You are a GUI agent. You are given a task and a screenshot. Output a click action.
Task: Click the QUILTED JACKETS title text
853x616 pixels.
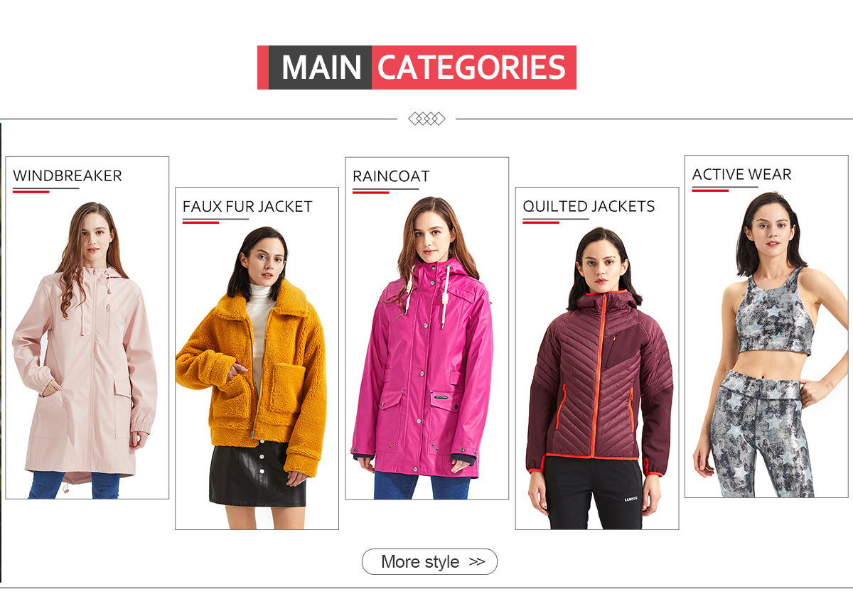click(x=589, y=207)
